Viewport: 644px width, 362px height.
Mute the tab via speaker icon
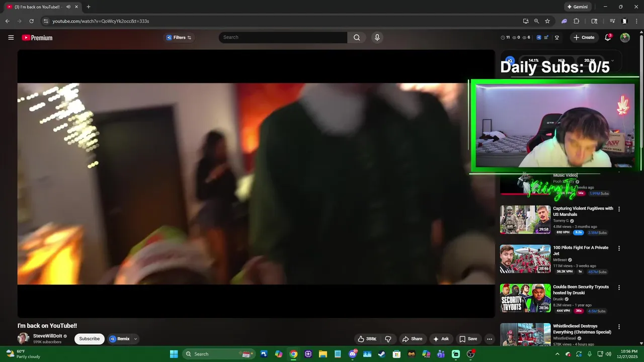click(68, 7)
